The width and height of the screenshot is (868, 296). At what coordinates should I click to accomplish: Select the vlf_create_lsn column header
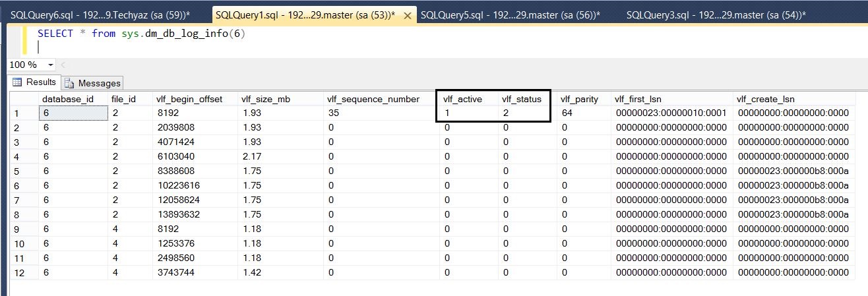tap(766, 99)
